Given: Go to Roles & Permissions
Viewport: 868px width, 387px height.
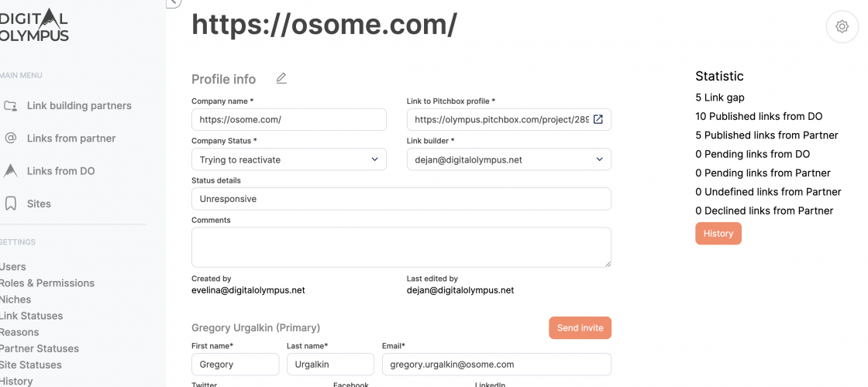Looking at the screenshot, I should click(47, 283).
